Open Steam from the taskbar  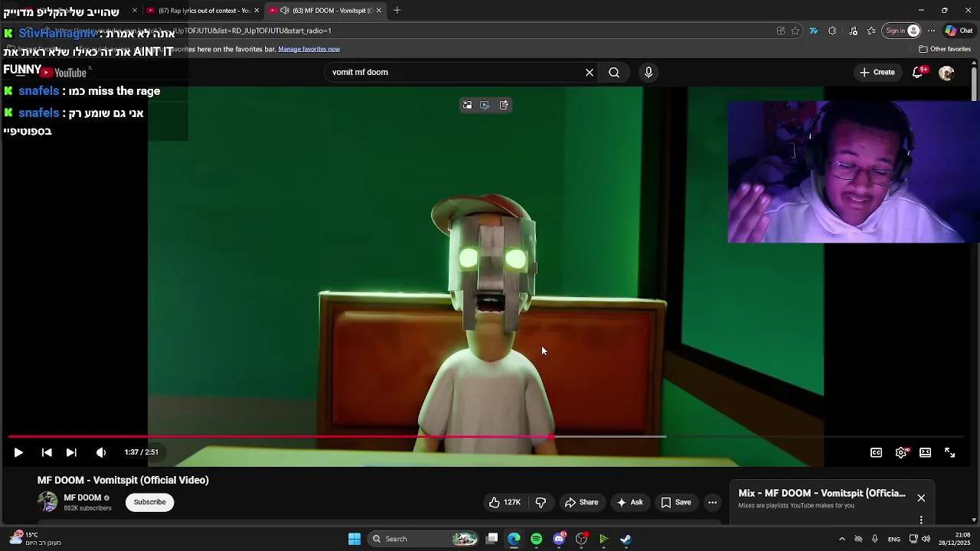tap(626, 539)
